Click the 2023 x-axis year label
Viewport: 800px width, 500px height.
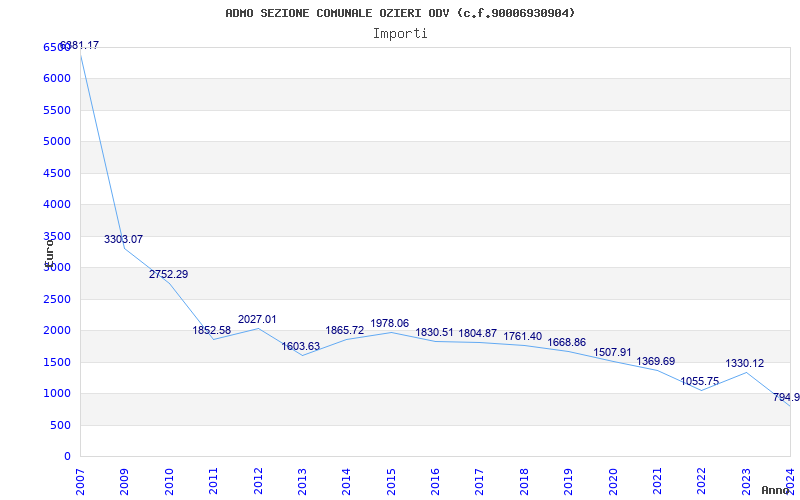tap(746, 481)
